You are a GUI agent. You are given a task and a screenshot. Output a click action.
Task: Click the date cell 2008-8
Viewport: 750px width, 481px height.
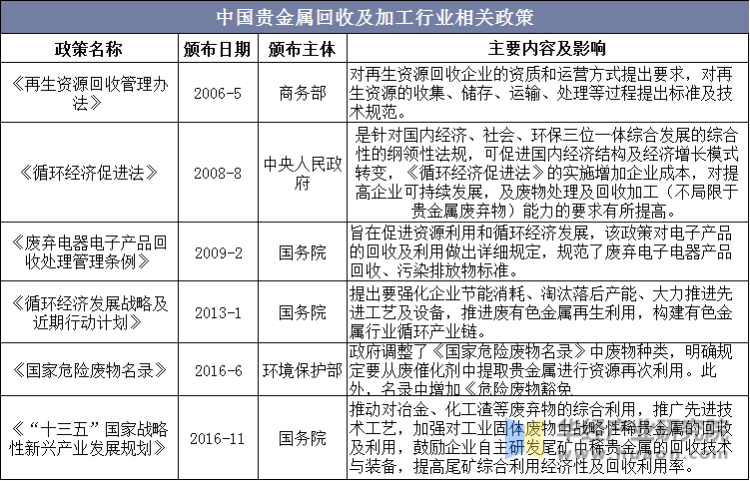[218, 173]
